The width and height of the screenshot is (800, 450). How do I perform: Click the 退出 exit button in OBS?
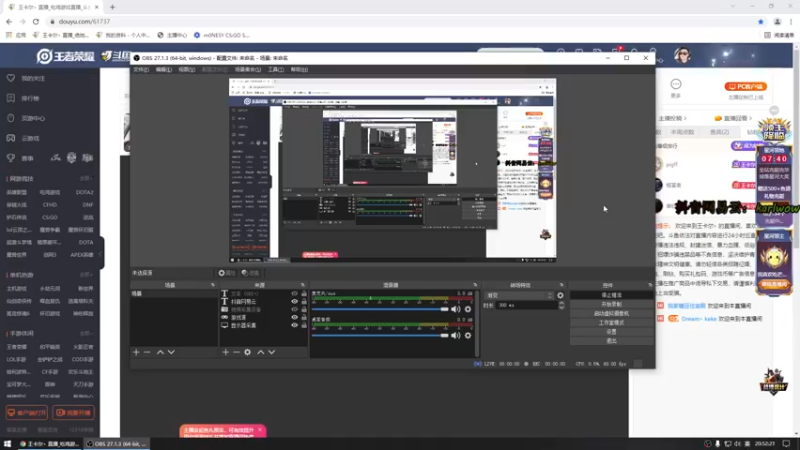point(611,341)
